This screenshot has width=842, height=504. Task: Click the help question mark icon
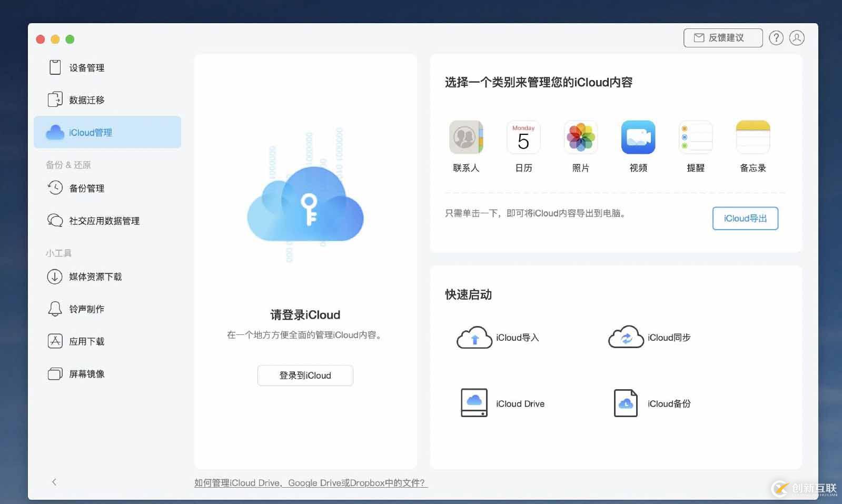(x=776, y=38)
